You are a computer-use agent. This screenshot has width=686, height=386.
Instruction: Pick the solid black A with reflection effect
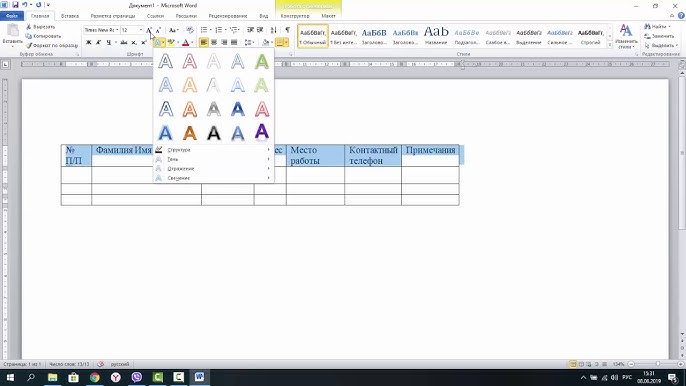[214, 132]
